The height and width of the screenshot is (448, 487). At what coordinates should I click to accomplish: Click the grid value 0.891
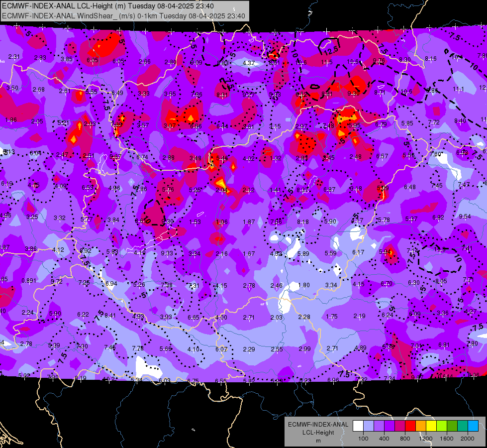(x=29, y=281)
